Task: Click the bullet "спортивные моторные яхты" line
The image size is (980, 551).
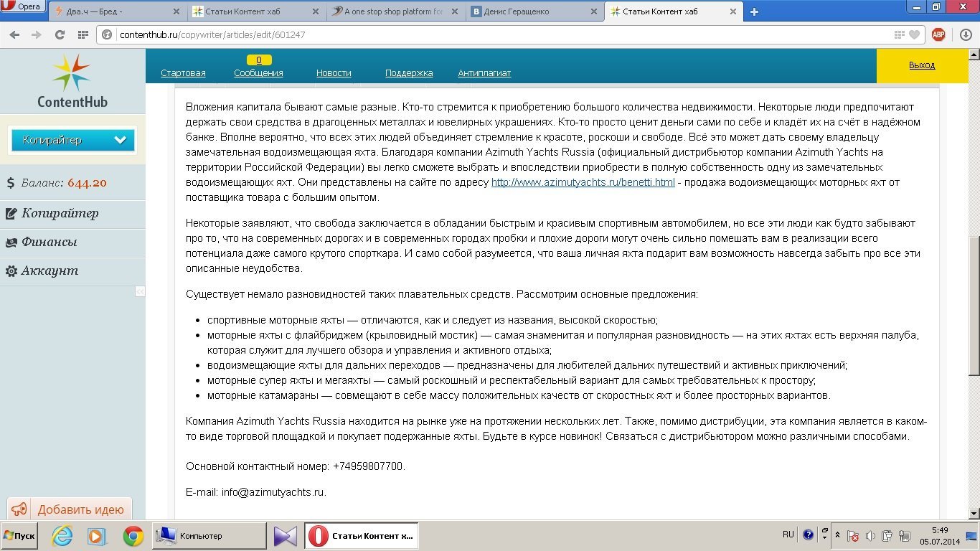Action: 433,320
